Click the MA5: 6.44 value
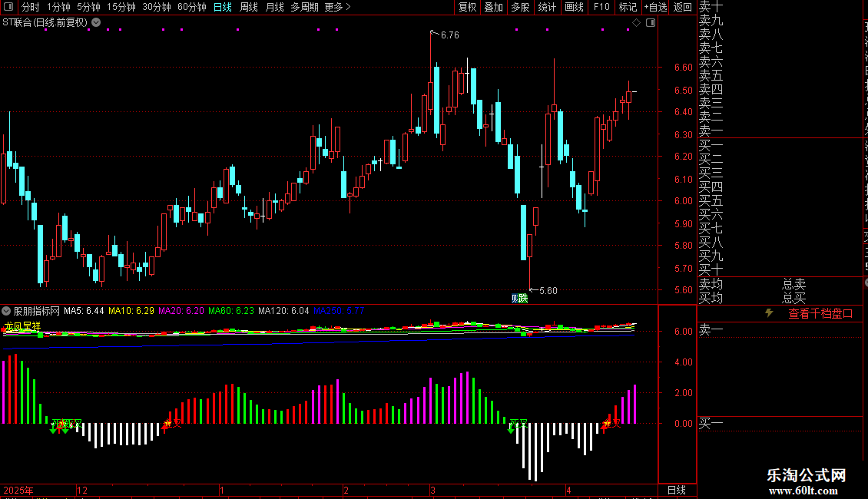The image size is (868, 499). coord(84,311)
